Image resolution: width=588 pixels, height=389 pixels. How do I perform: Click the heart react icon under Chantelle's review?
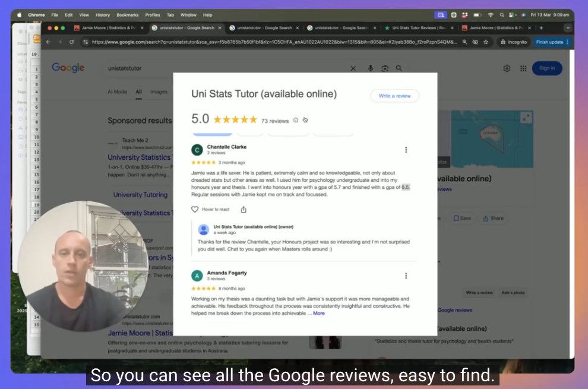pyautogui.click(x=195, y=209)
